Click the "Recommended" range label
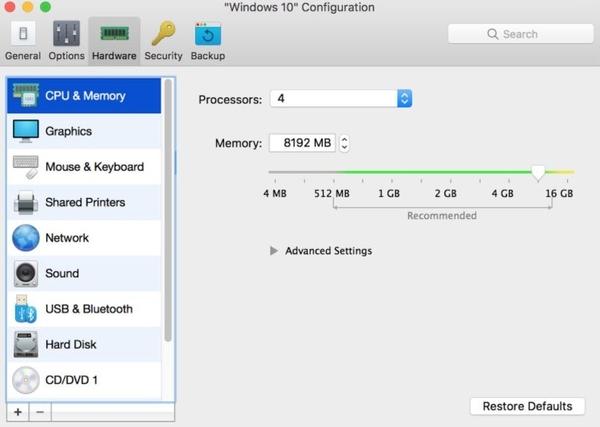This screenshot has height=427, width=600. point(442,216)
